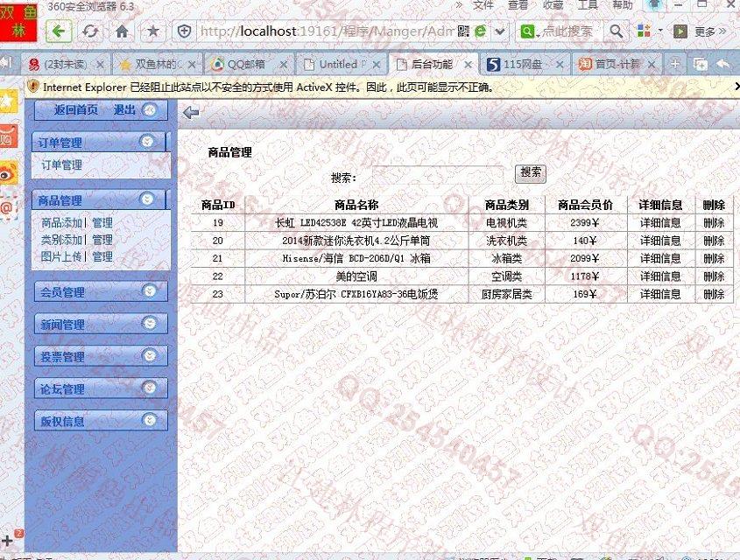Screen dimensions: 740x560
Task: Click the 2399￥ price cell
Action: point(584,222)
